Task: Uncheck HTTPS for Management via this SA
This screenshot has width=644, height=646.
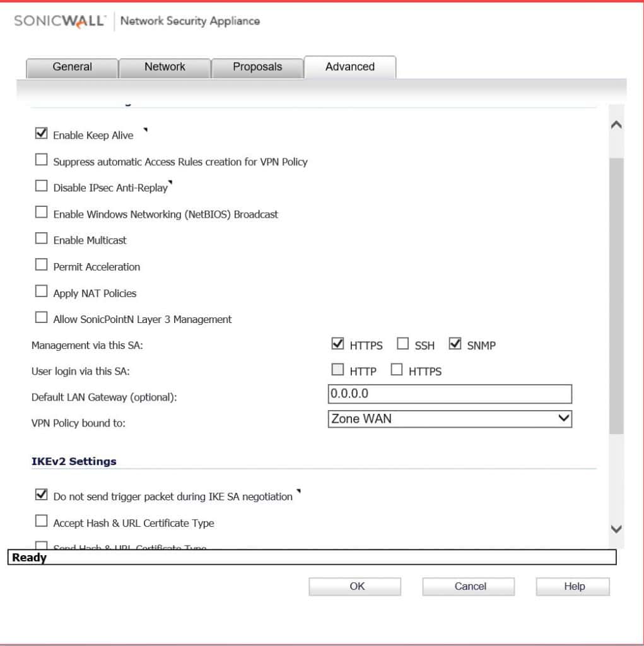Action: pos(337,344)
